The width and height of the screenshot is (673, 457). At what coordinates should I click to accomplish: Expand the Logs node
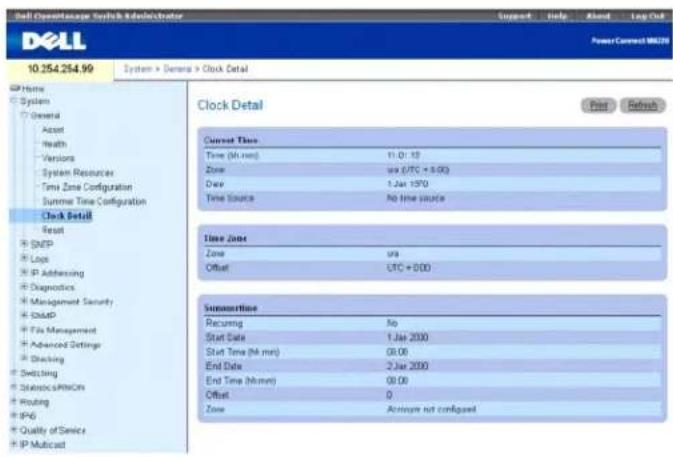(x=24, y=258)
